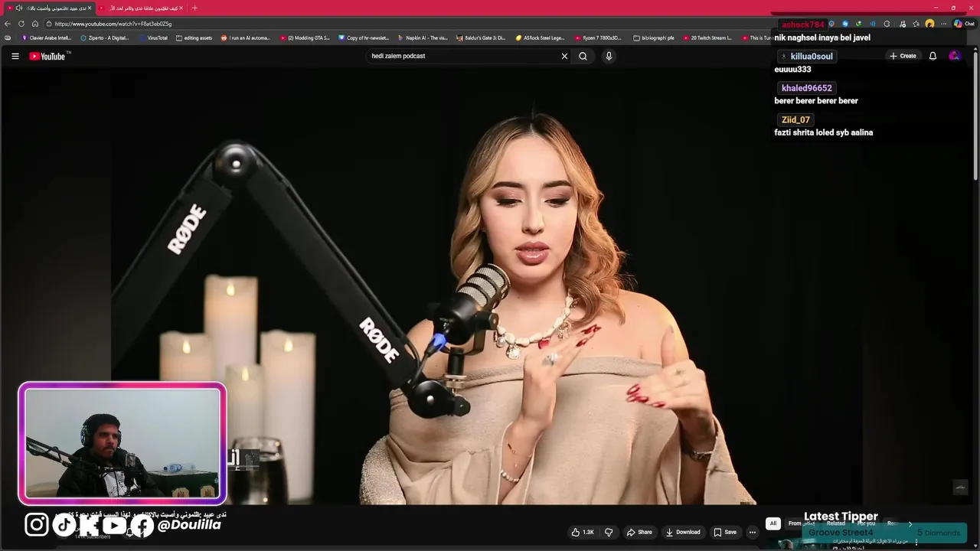This screenshot has height=551, width=980.
Task: Open 'Ziperto - A Digital...' bookmark
Action: [105, 37]
